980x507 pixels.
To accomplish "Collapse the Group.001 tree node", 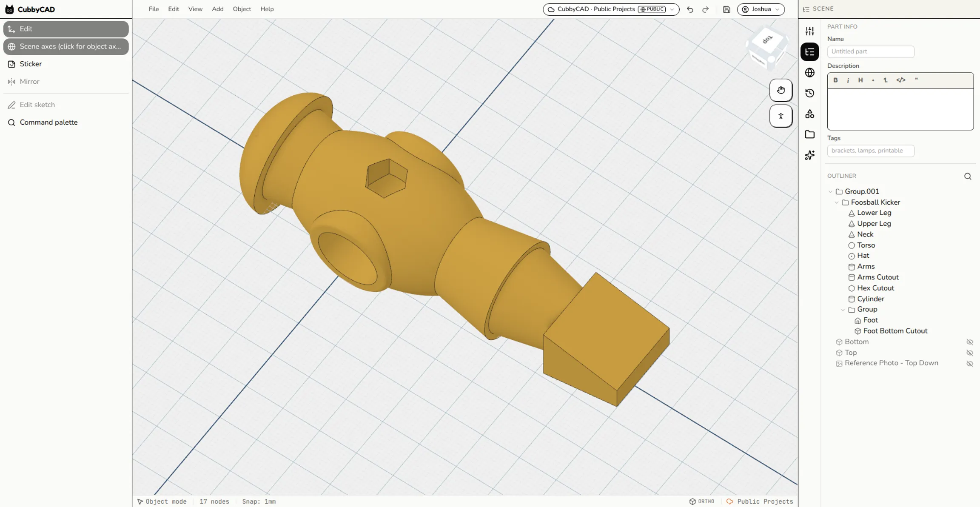I will (830, 192).
